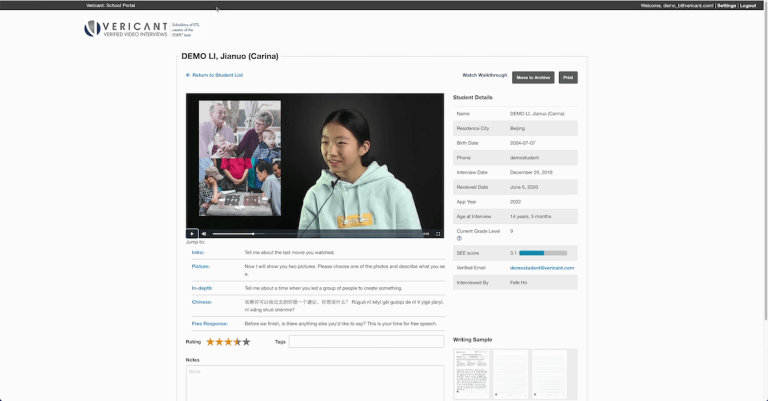This screenshot has width=768, height=401.
Task: Click the Move to Archive button
Action: coord(533,77)
